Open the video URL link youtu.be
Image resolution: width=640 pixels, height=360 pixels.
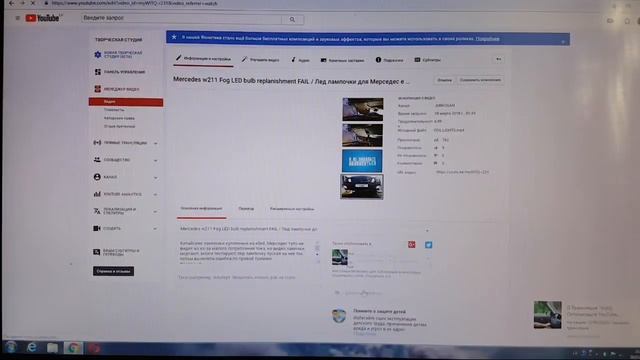[x=462, y=172]
